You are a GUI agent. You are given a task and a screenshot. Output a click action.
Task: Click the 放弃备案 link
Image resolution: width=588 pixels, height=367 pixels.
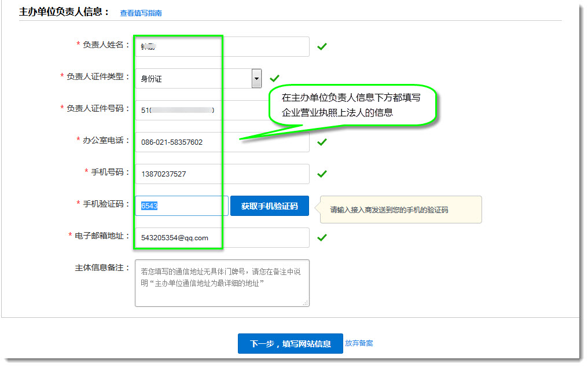[x=359, y=343]
